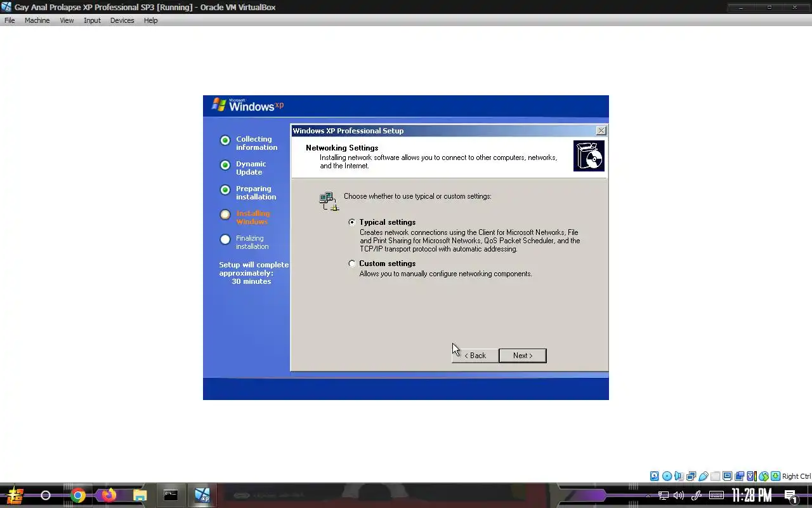Click the network computers icon in setup dialog
The width and height of the screenshot is (812, 508).
point(329,201)
